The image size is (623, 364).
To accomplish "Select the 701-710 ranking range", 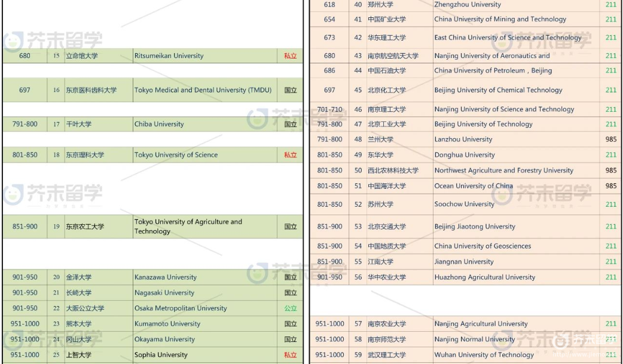I will pyautogui.click(x=329, y=109).
